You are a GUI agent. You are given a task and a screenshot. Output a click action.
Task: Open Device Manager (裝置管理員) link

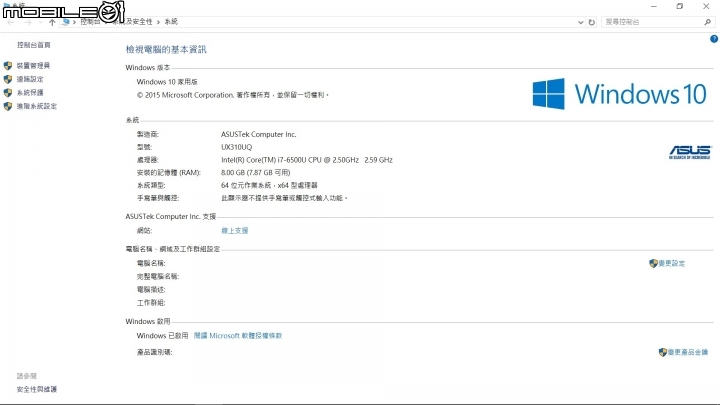click(33, 66)
